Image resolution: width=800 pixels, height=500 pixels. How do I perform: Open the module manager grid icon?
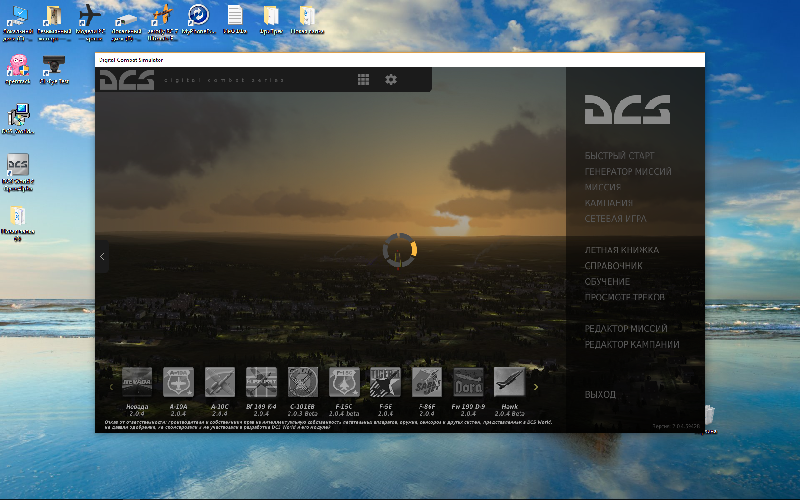[x=363, y=80]
